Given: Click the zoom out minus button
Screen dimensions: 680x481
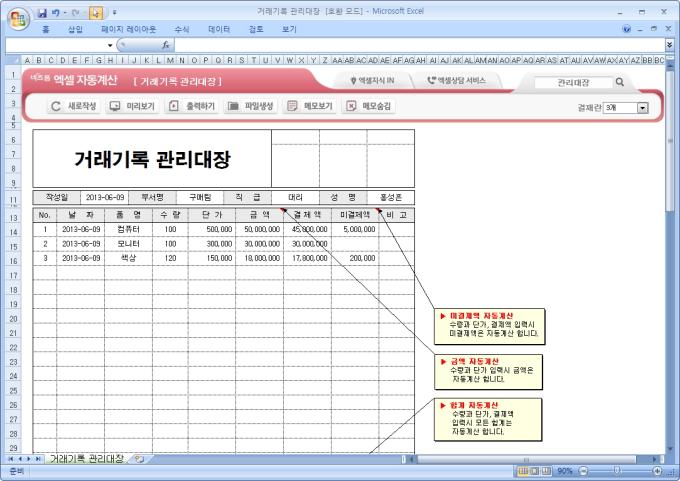Looking at the screenshot, I should click(x=583, y=471).
